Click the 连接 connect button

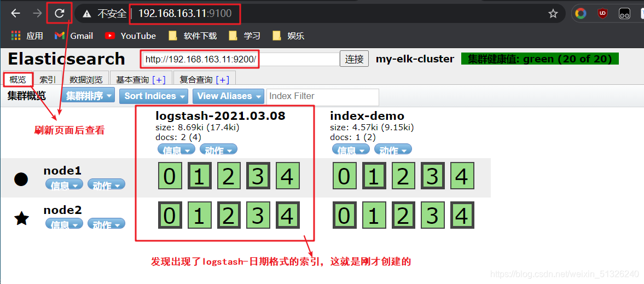click(355, 59)
